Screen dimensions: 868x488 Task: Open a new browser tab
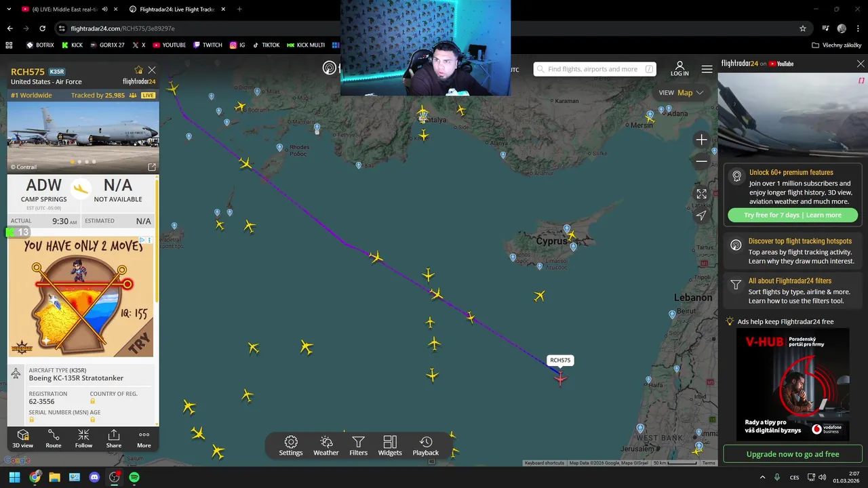(239, 9)
